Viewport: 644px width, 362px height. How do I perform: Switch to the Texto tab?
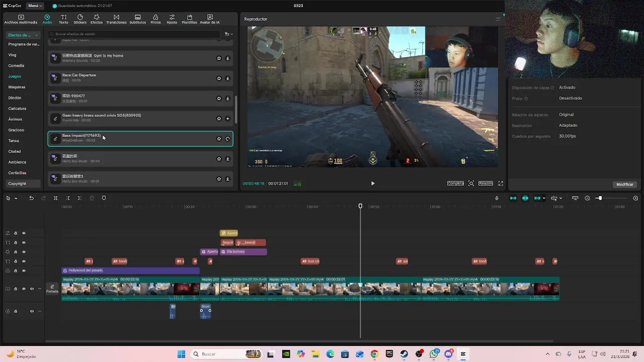tap(63, 20)
